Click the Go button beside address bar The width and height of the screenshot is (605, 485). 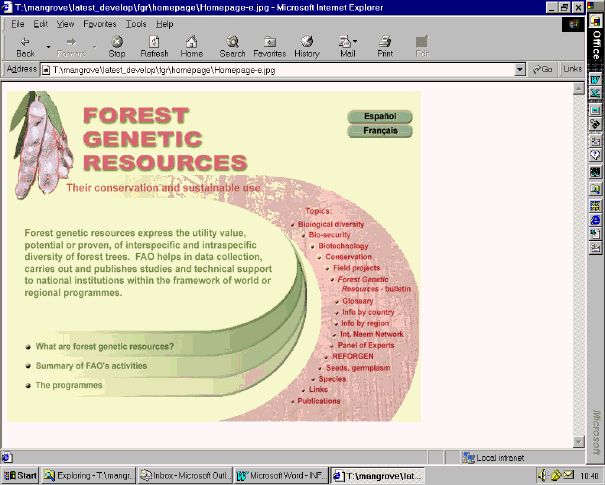(543, 70)
